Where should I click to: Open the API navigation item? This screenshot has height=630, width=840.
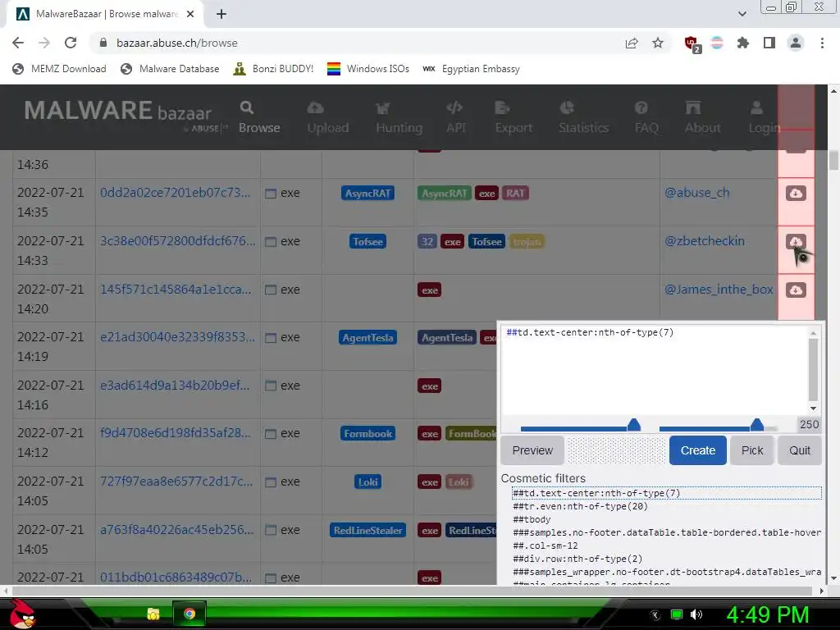(456, 117)
